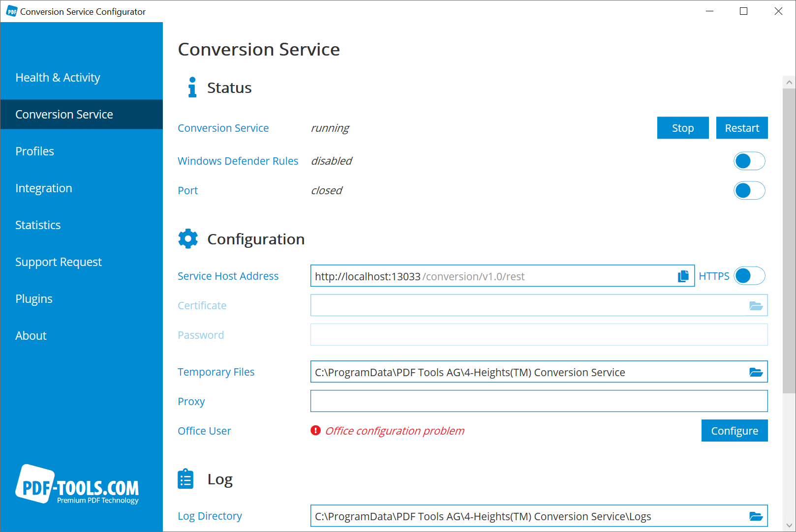Click the 'Temporary Files' label

[216, 372]
